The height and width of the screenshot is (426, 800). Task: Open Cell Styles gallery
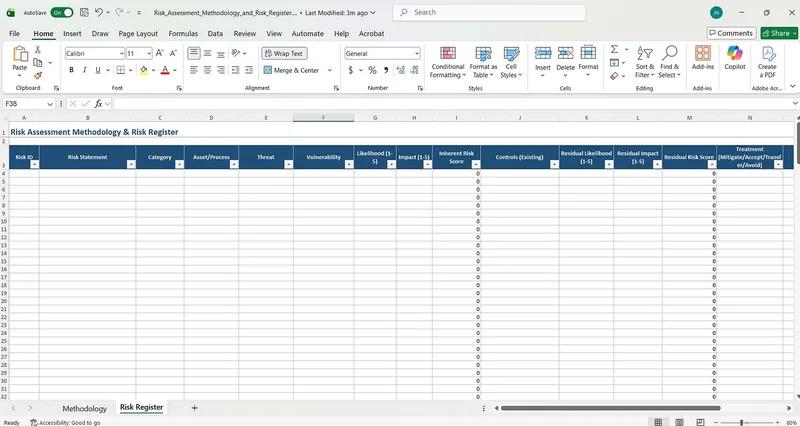coord(511,62)
